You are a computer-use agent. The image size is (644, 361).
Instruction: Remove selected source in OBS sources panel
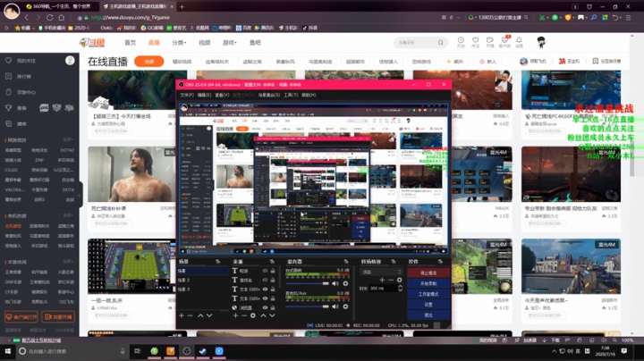[x=244, y=315]
